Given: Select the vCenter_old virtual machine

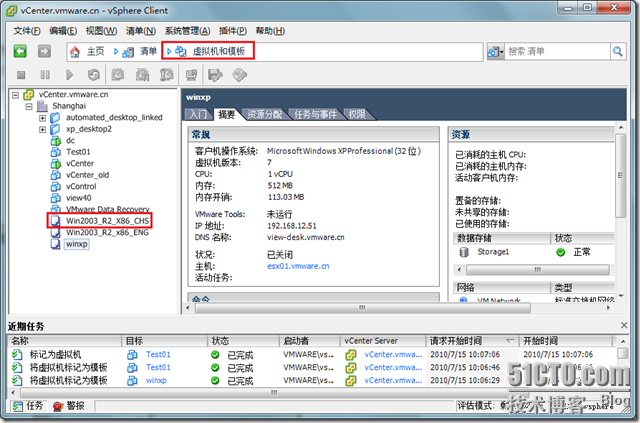Looking at the screenshot, I should pos(87,175).
